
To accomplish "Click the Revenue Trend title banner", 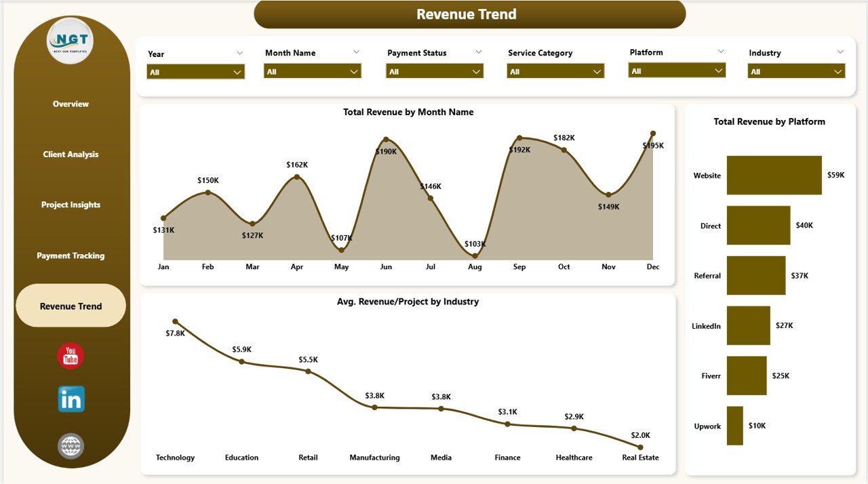I will [467, 14].
